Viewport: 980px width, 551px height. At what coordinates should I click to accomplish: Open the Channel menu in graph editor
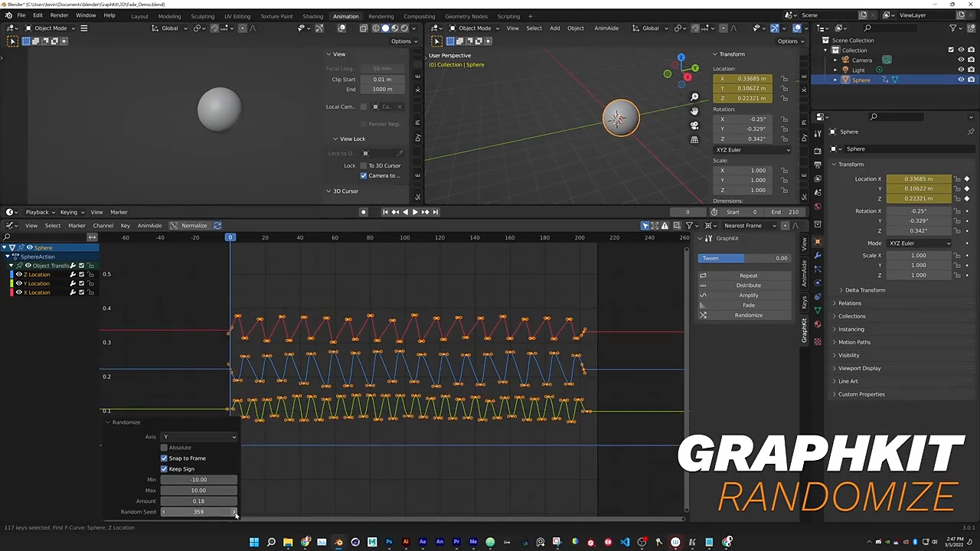point(103,226)
